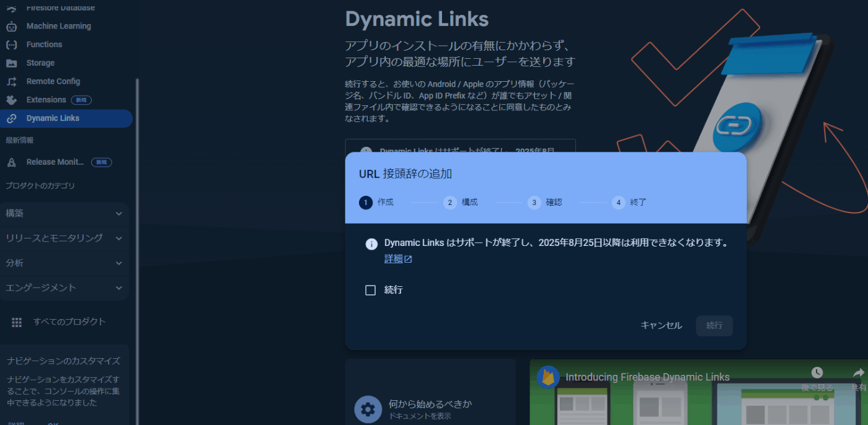Select step 4 終了 in wizard
This screenshot has height=425, width=868.
[x=629, y=202]
